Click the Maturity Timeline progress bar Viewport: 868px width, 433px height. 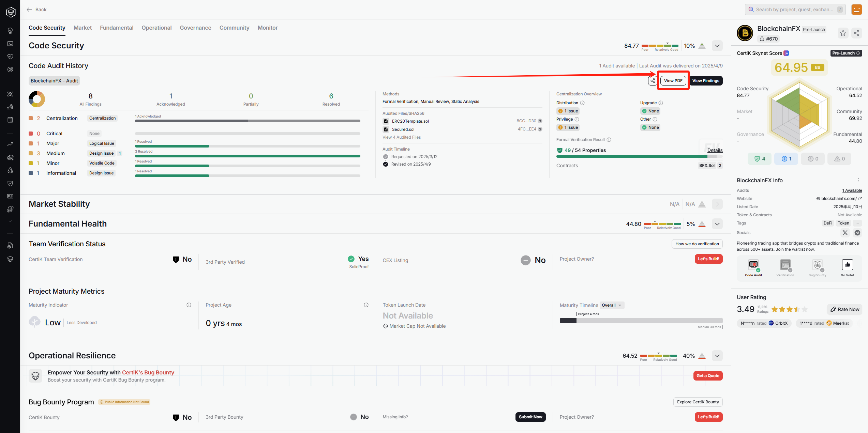(641, 321)
